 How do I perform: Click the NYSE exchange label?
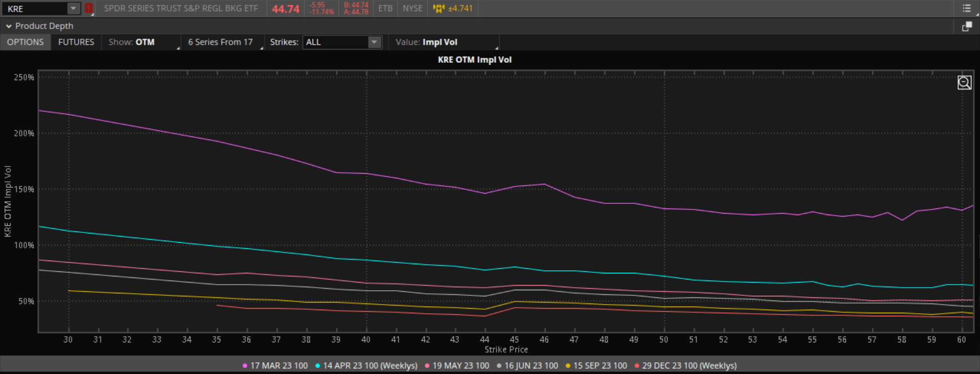(x=412, y=8)
